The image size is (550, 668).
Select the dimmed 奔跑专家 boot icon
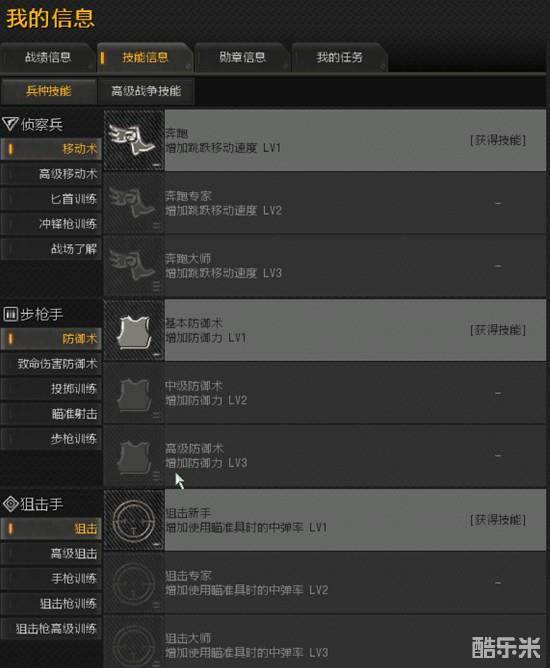click(134, 203)
